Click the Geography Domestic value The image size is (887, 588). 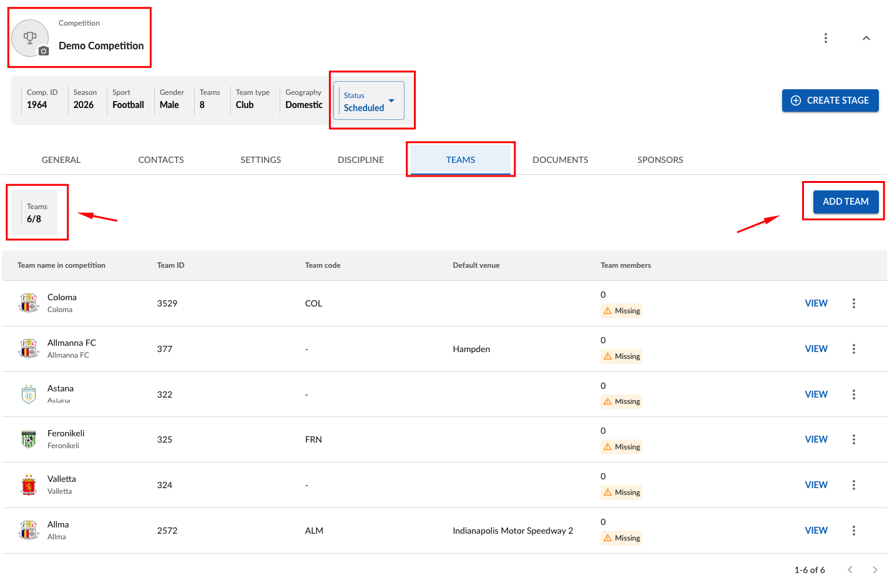(304, 105)
